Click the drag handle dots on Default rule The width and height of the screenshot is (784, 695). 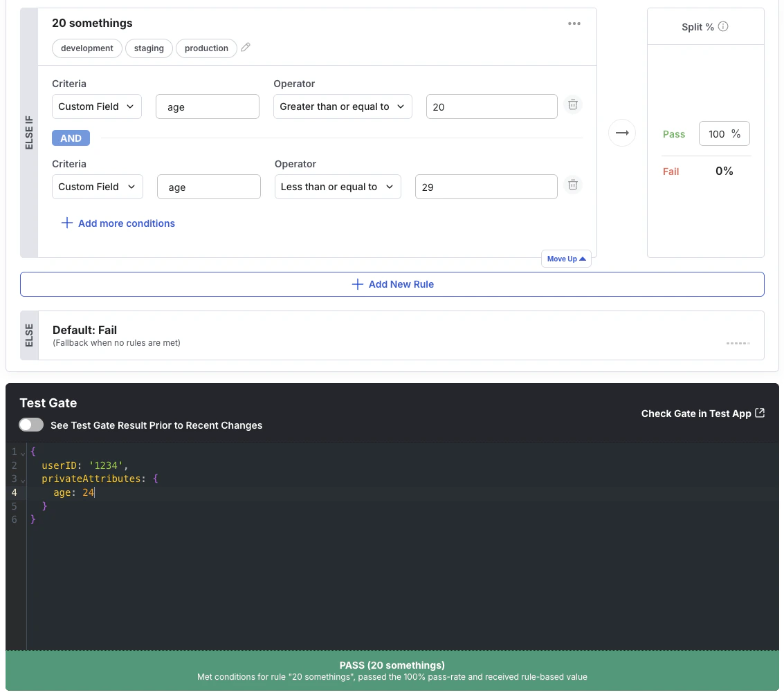point(738,343)
